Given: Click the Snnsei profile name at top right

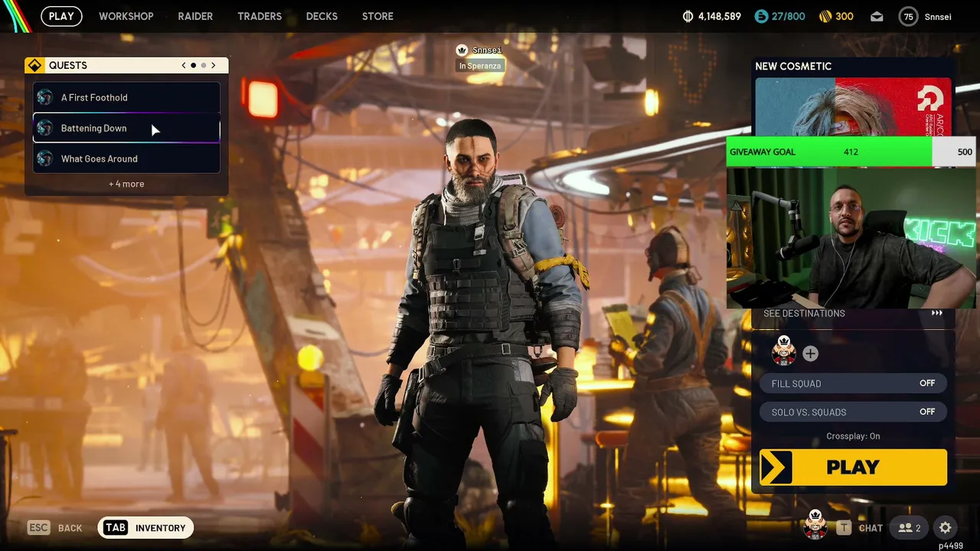Looking at the screenshot, I should (938, 16).
